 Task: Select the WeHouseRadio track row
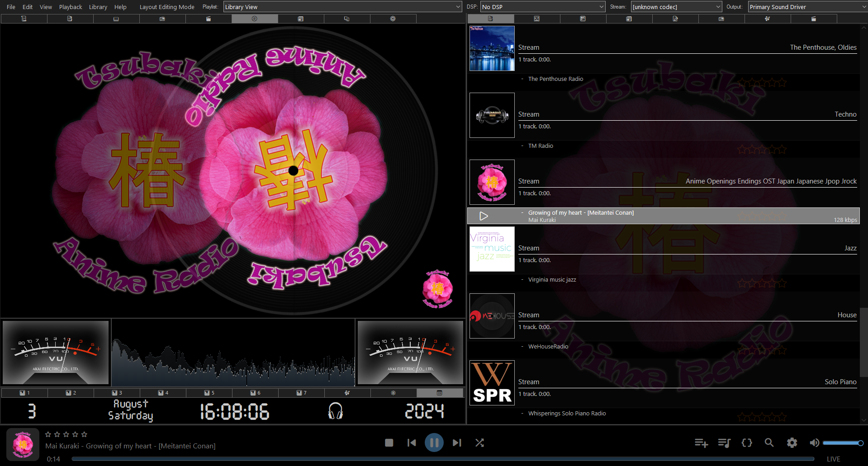[664, 347]
